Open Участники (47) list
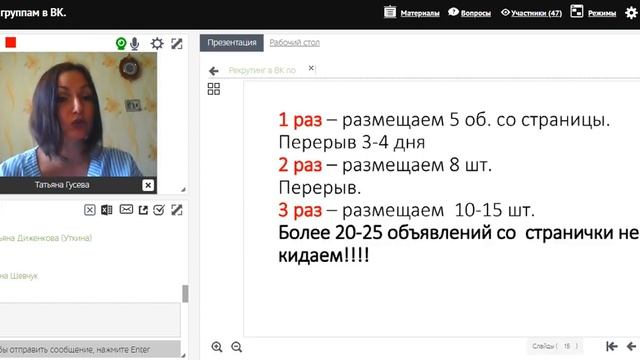 536,13
